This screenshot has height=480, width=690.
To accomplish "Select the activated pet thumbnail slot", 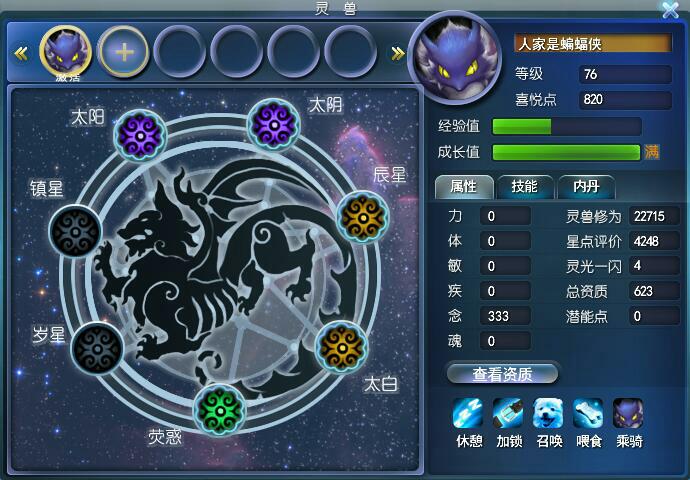I will pyautogui.click(x=66, y=52).
